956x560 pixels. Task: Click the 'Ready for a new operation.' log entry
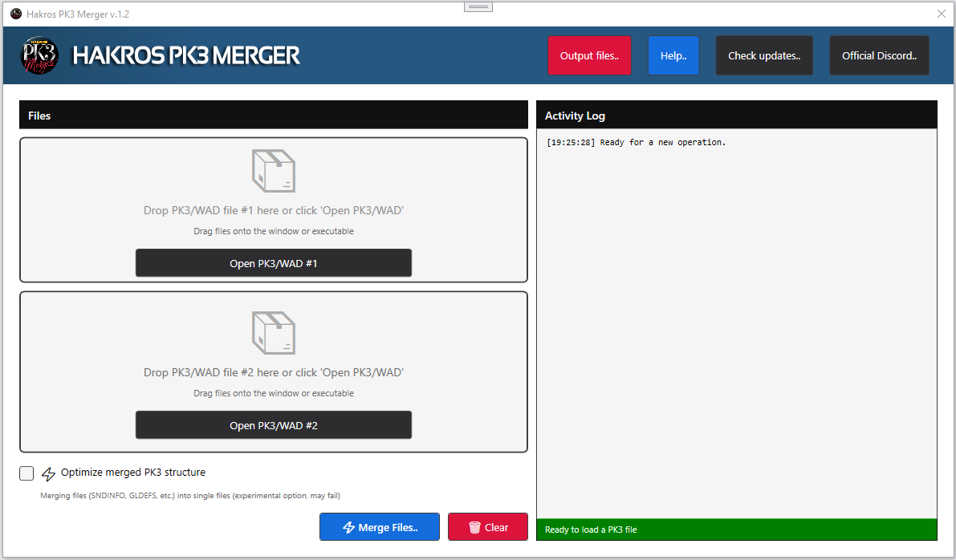[636, 143]
